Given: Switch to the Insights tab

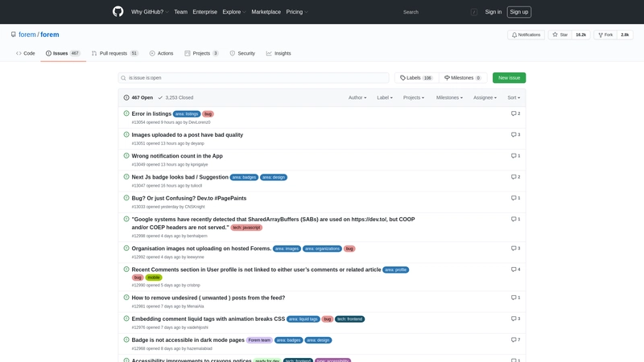Looking at the screenshot, I should click(x=279, y=53).
